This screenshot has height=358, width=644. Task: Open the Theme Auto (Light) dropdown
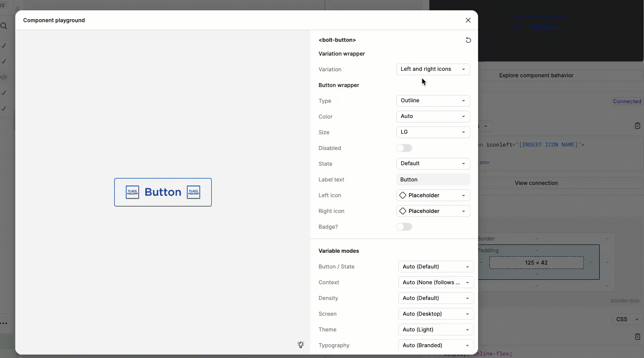point(436,329)
